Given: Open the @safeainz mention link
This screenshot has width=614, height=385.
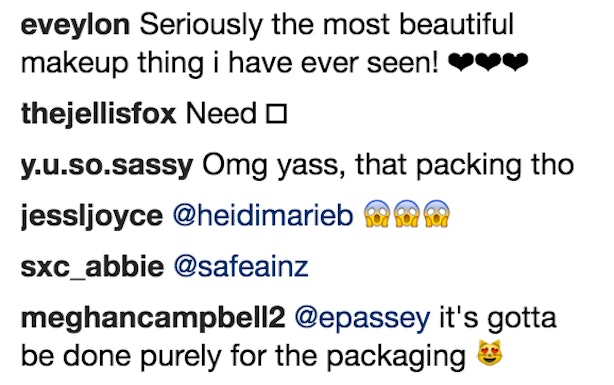Looking at the screenshot, I should pyautogui.click(x=241, y=267).
